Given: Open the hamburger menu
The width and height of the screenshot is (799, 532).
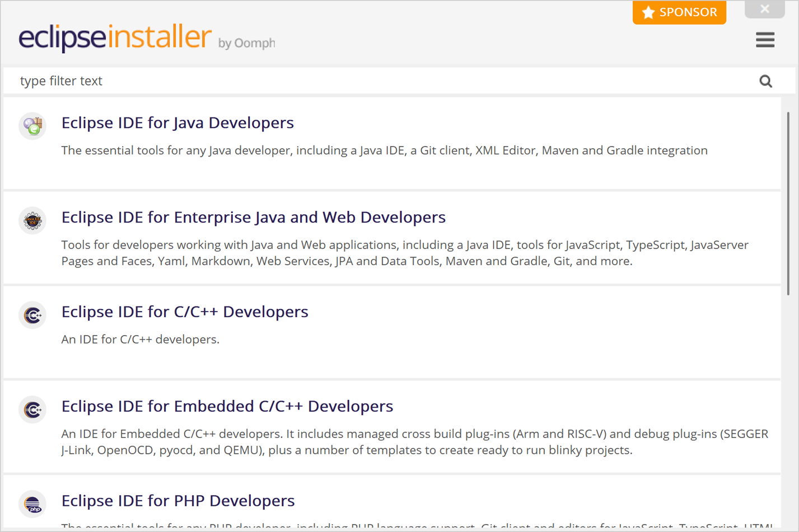Looking at the screenshot, I should [765, 40].
